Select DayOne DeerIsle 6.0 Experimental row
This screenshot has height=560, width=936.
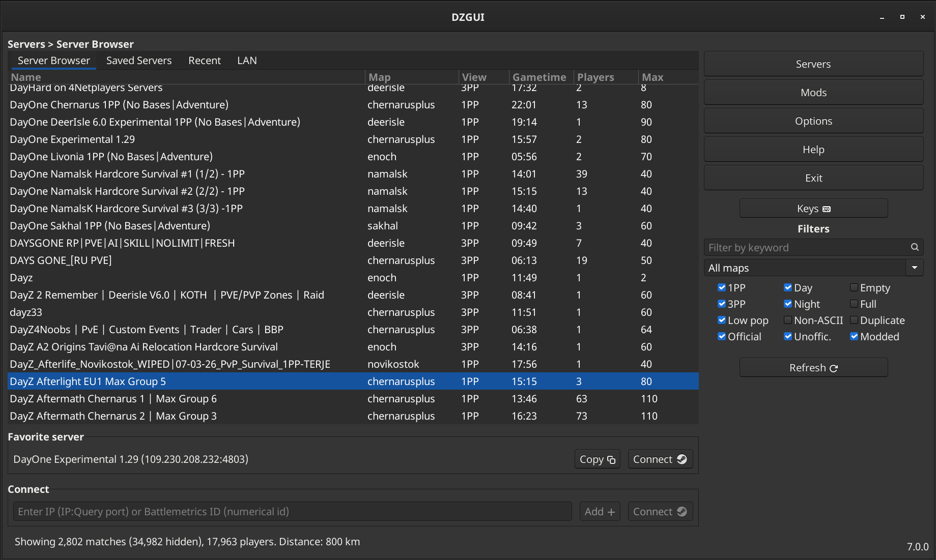353,122
